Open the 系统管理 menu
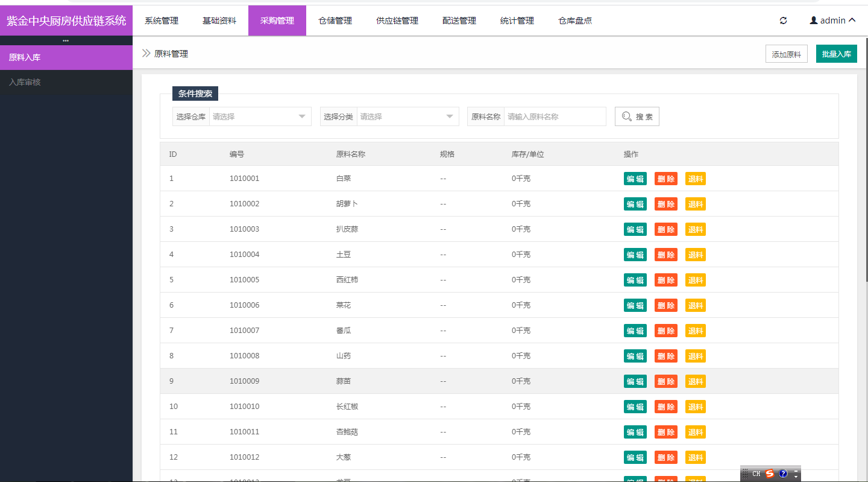This screenshot has width=868, height=482. tap(162, 21)
